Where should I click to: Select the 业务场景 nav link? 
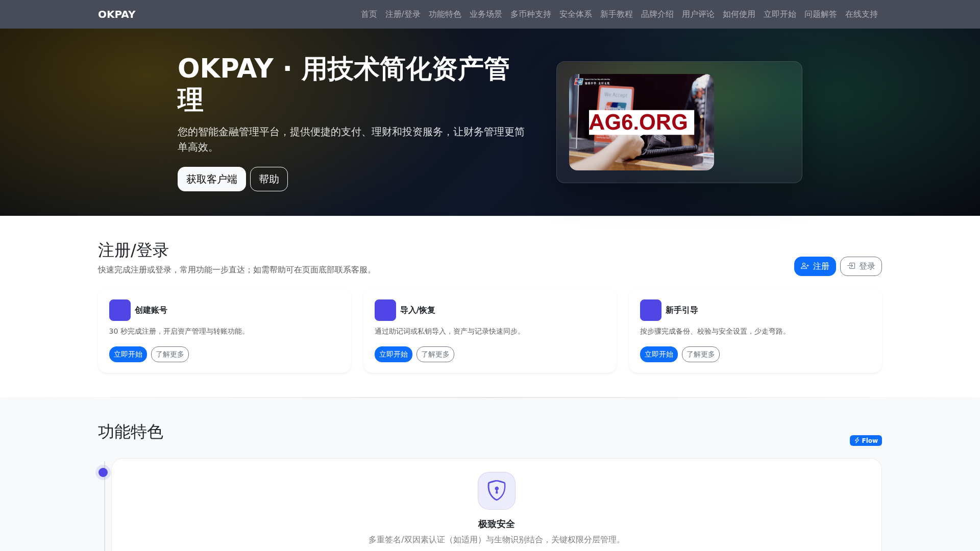pos(485,14)
